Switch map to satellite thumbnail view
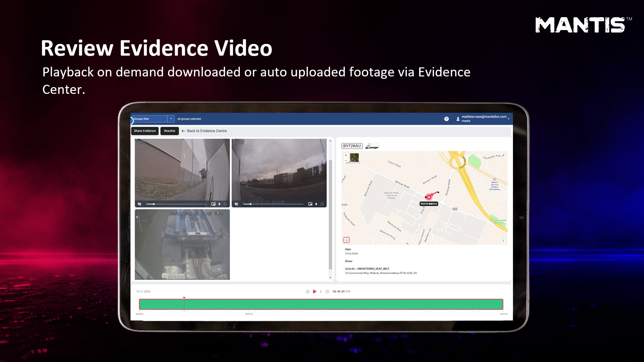The width and height of the screenshot is (644, 362). [x=354, y=157]
